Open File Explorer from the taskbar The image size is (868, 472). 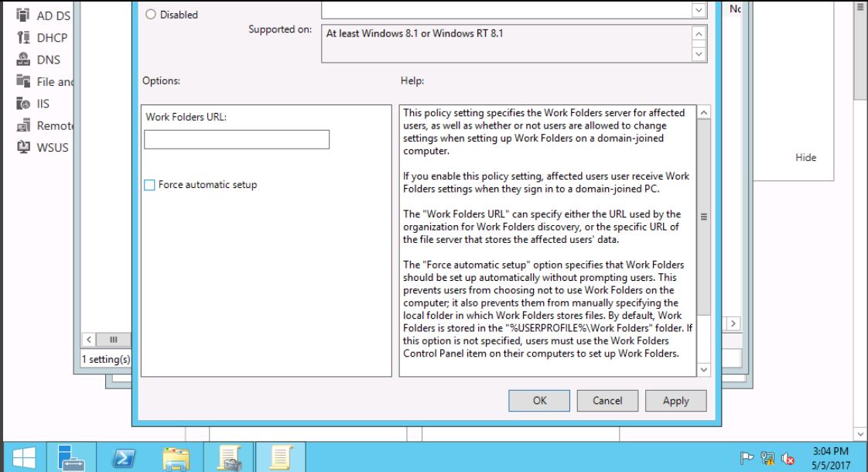[x=178, y=456]
